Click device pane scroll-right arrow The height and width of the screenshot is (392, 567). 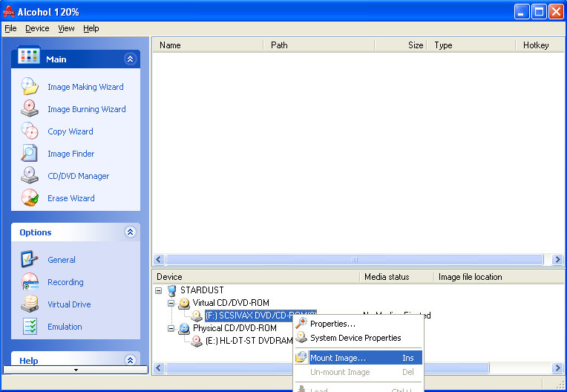click(x=557, y=367)
